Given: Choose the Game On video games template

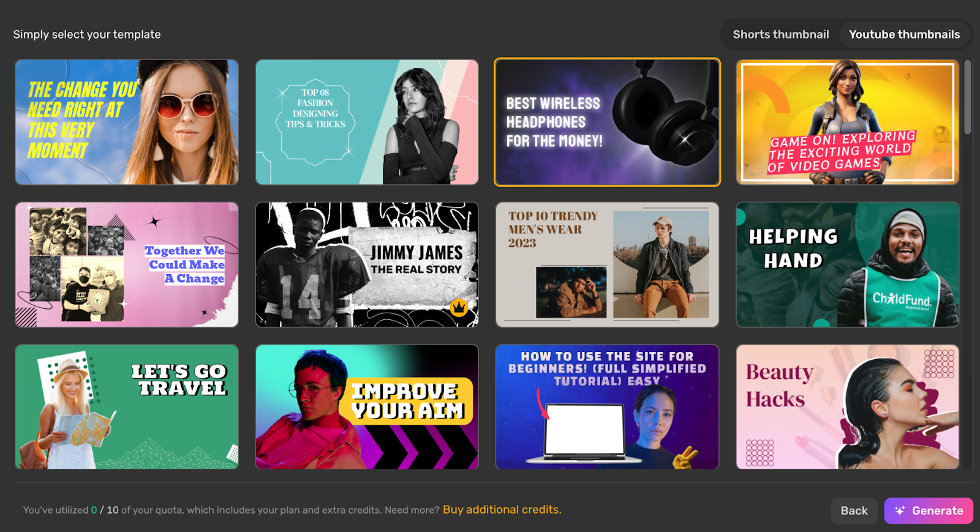Looking at the screenshot, I should (848, 122).
